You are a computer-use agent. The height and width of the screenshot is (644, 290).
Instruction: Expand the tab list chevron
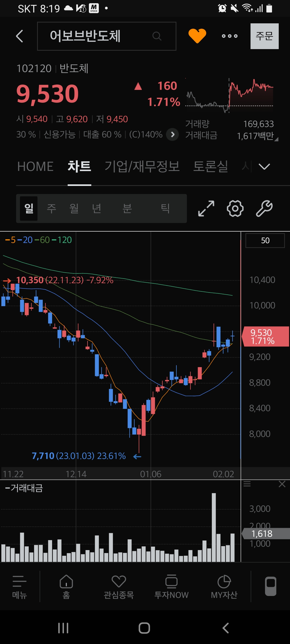pos(264,167)
